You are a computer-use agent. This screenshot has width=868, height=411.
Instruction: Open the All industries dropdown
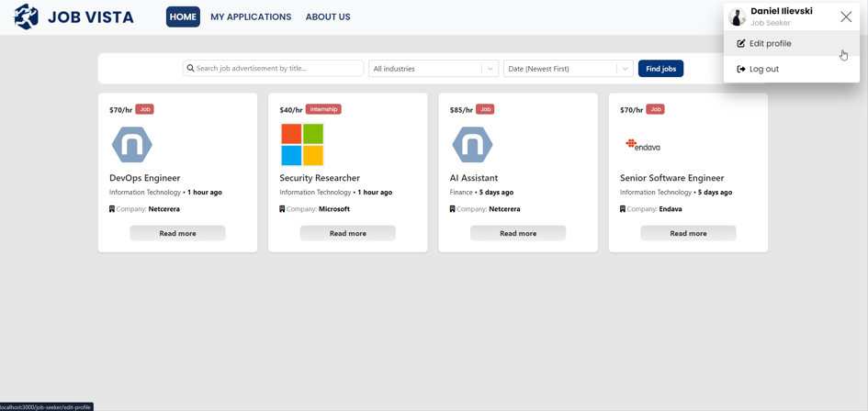pos(424,69)
